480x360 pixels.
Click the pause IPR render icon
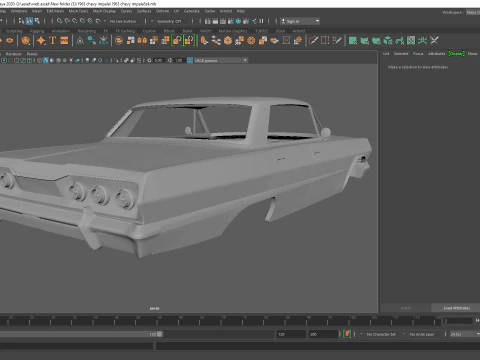pyautogui.click(x=261, y=21)
